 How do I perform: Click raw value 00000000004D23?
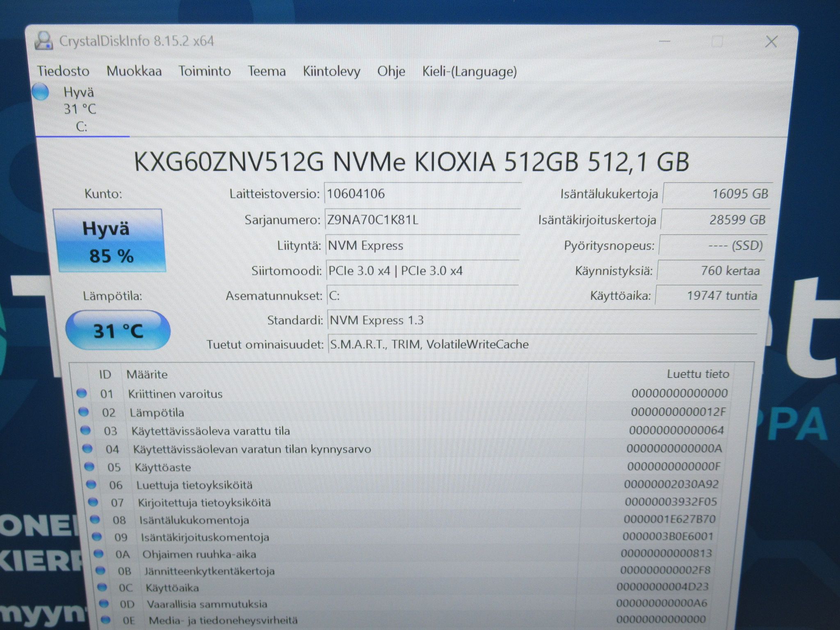pos(662,587)
